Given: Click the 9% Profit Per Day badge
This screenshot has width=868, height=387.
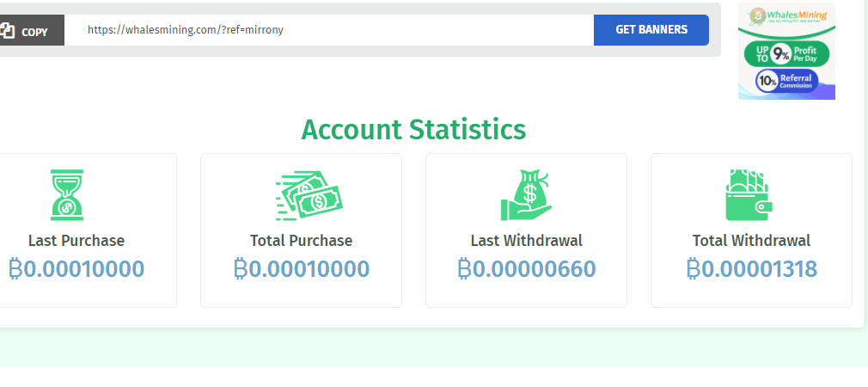Looking at the screenshot, I should click(x=786, y=53).
